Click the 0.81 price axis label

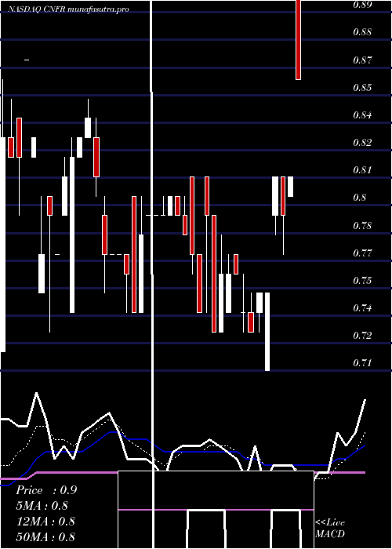tap(362, 170)
